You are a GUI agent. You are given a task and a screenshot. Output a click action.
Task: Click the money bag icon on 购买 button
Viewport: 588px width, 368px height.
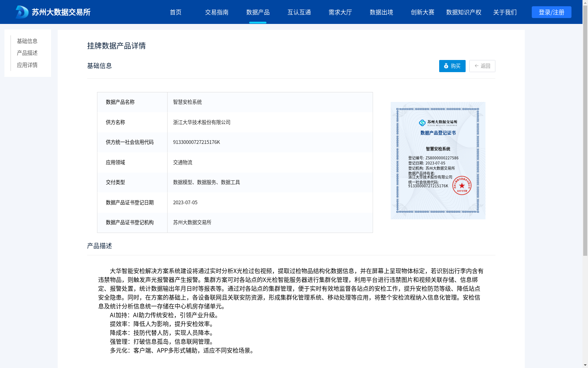tap(446, 66)
